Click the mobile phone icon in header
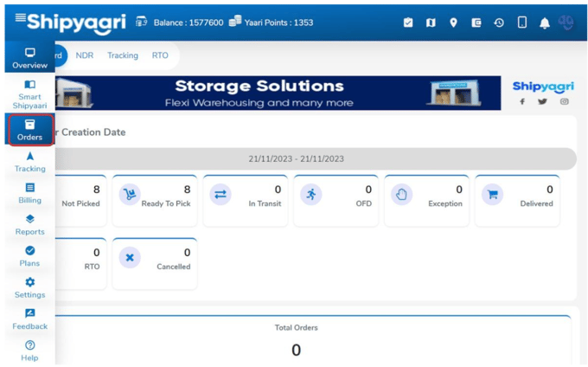This screenshot has height=367, width=588. click(521, 23)
